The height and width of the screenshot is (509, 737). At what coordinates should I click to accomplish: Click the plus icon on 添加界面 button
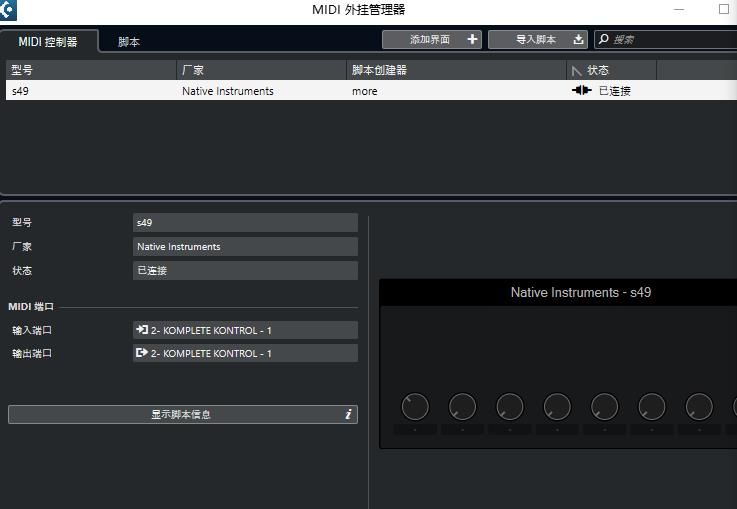pos(472,39)
